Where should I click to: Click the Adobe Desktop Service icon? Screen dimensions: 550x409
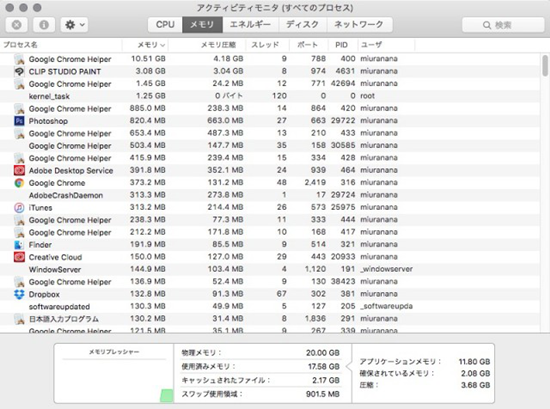point(19,170)
